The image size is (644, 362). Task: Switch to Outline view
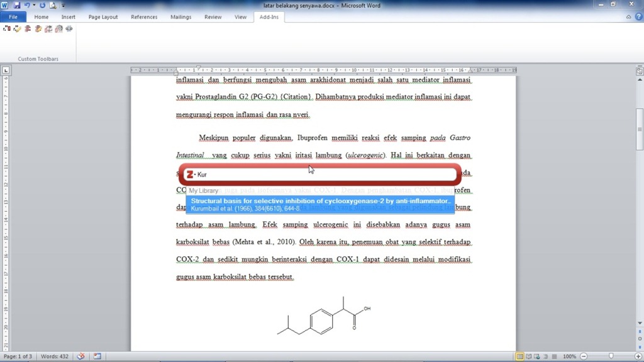tap(545, 356)
